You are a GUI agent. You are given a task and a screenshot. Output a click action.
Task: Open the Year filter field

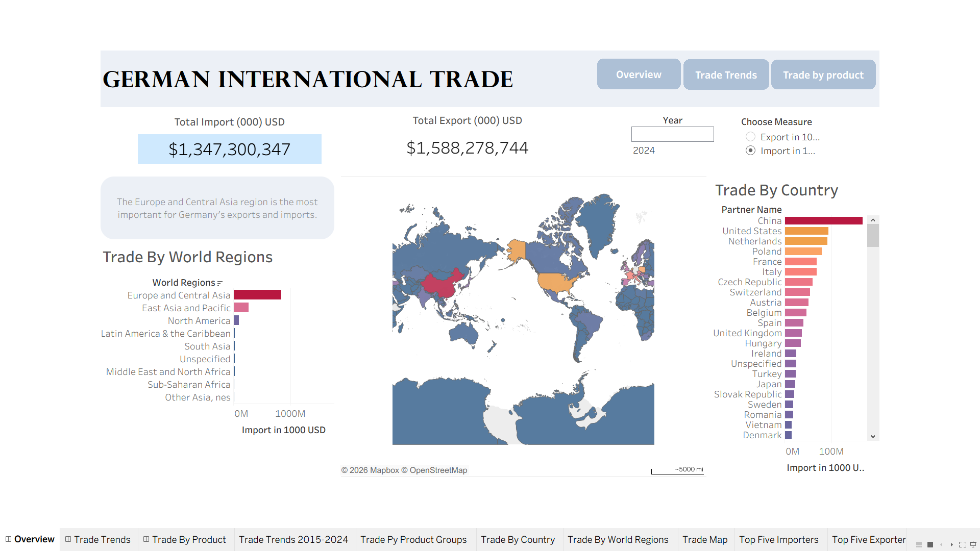point(672,134)
